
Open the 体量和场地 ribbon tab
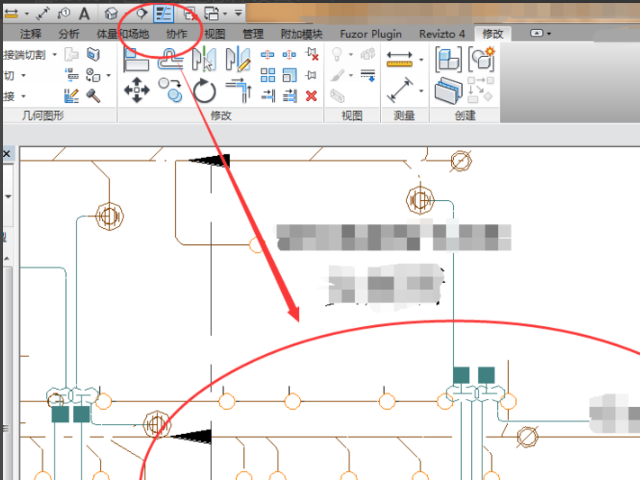[x=122, y=34]
